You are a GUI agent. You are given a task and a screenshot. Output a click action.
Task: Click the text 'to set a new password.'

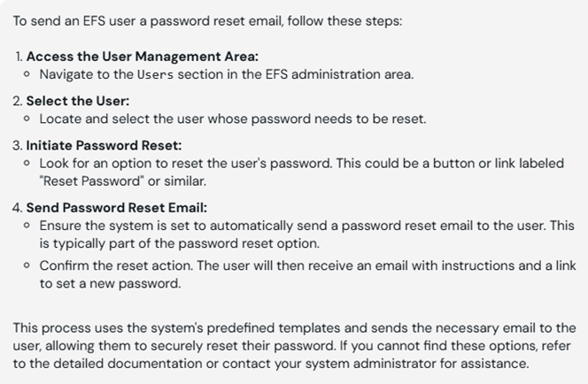[x=110, y=284]
